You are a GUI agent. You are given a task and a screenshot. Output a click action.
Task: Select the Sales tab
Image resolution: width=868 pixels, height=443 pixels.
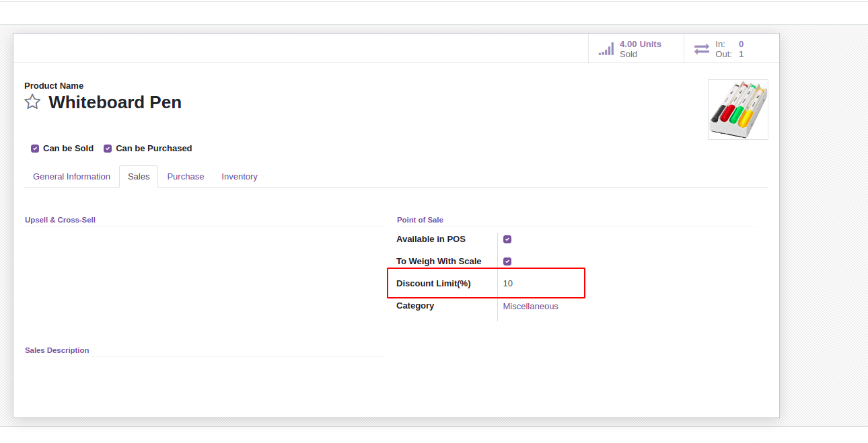(x=139, y=177)
